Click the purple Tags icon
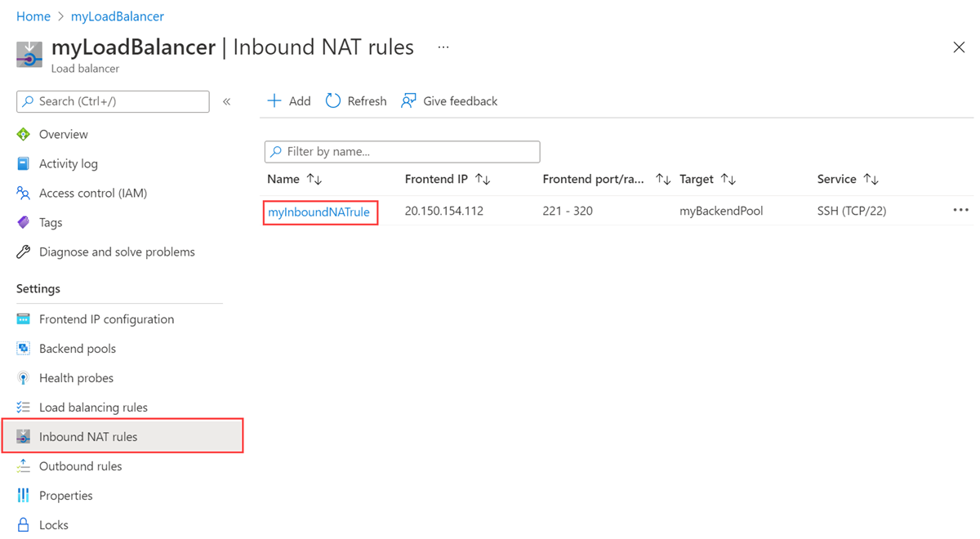This screenshot has width=980, height=539. [23, 223]
